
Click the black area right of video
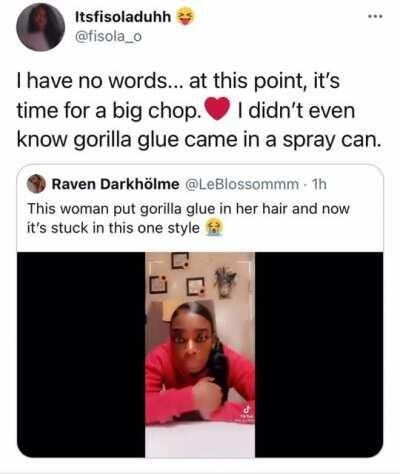(319, 355)
